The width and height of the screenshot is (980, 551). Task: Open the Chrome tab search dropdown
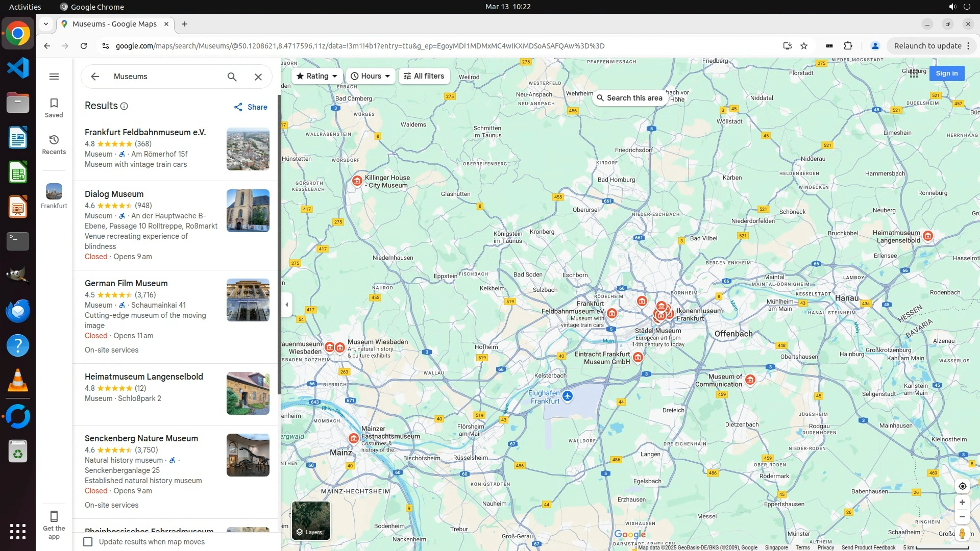pyautogui.click(x=46, y=24)
